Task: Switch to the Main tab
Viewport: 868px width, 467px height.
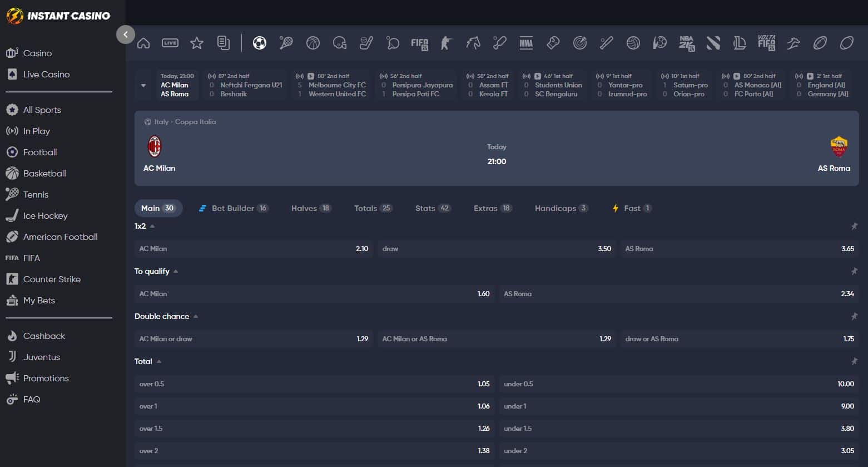Action: click(158, 208)
